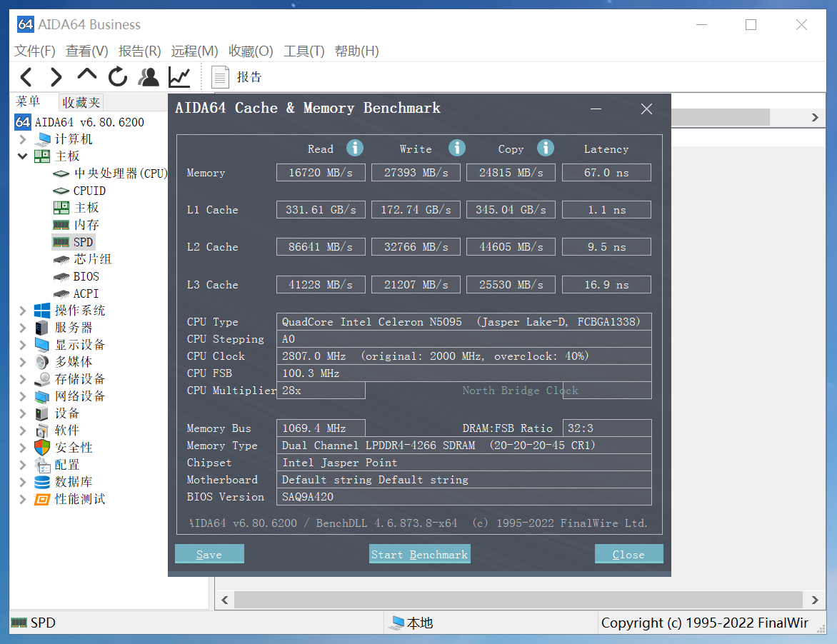
Task: Click the bottom horizontal scrollbar right arrow
Action: [x=815, y=600]
